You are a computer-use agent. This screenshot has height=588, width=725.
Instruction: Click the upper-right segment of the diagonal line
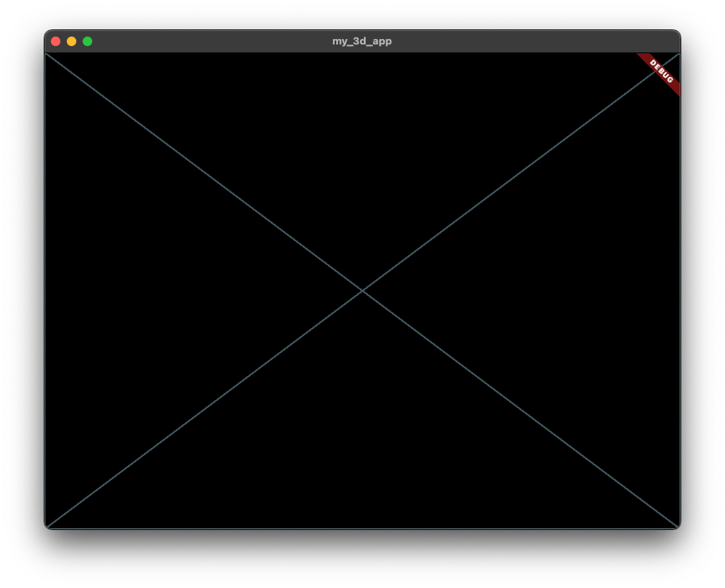(x=521, y=172)
